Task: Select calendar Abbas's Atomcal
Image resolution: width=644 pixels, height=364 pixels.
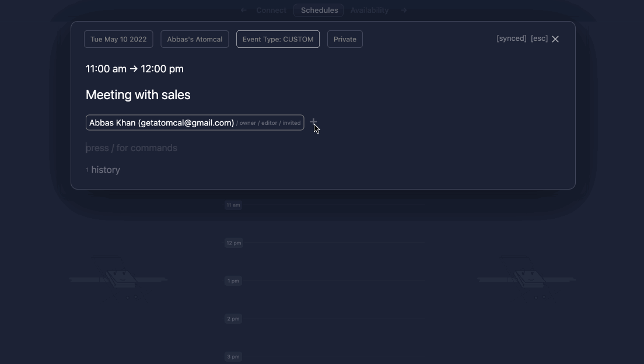Action: point(195,40)
